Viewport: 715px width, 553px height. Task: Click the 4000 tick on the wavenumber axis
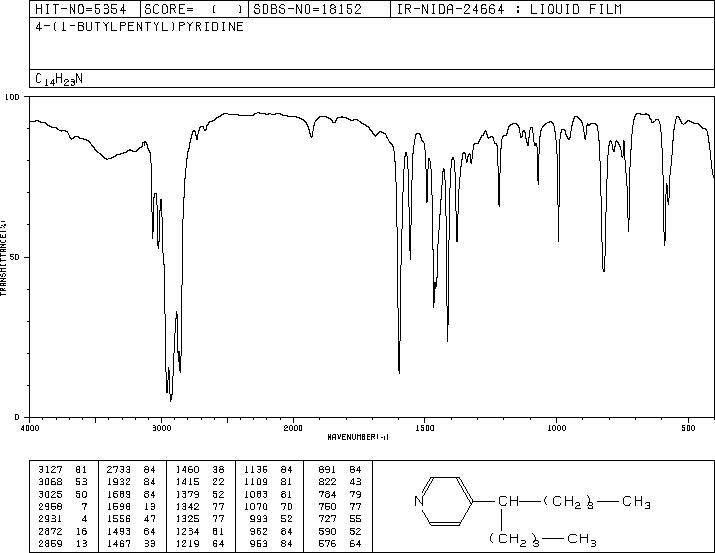coord(30,428)
